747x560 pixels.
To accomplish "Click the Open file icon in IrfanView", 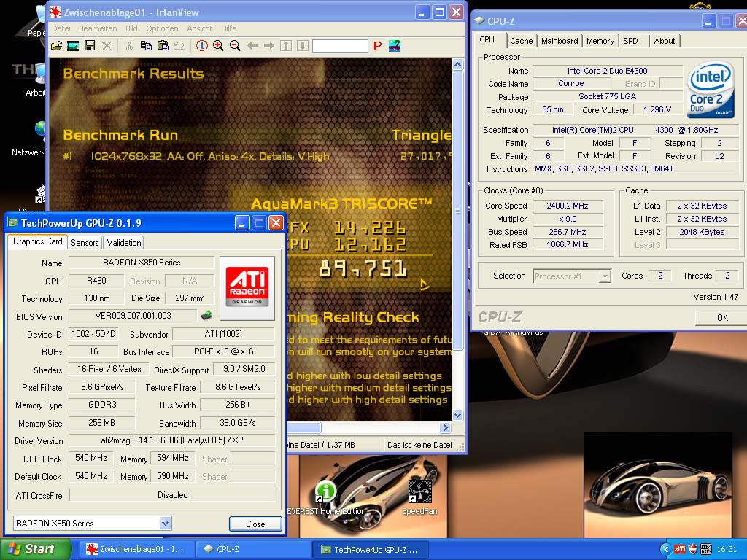I will pyautogui.click(x=57, y=46).
